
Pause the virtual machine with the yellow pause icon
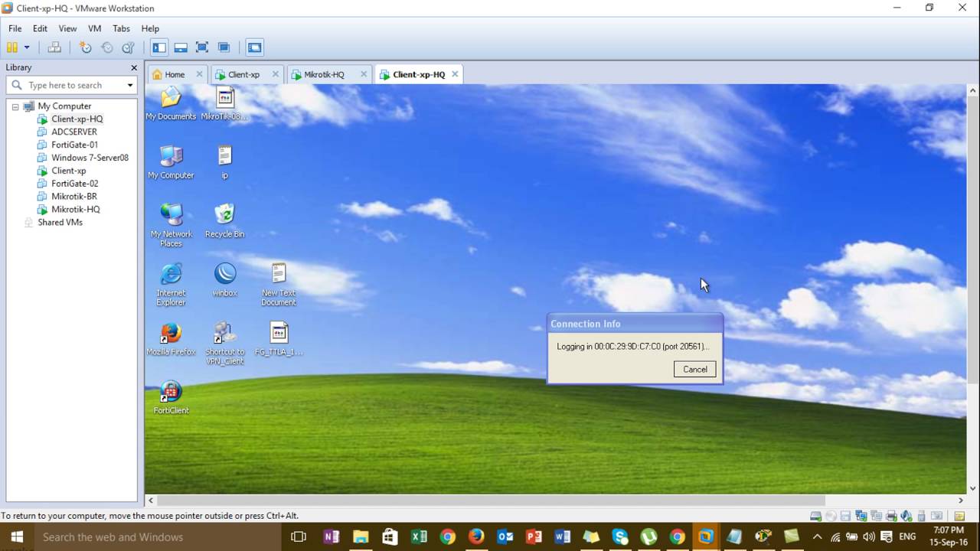click(12, 47)
